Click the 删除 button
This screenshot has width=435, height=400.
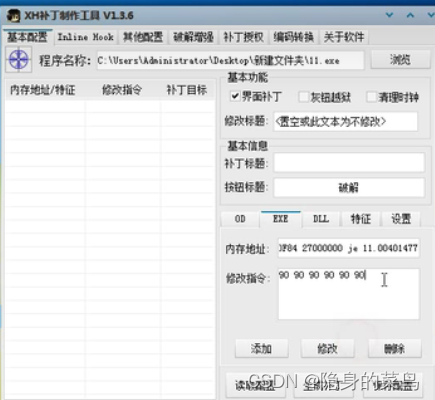click(395, 349)
